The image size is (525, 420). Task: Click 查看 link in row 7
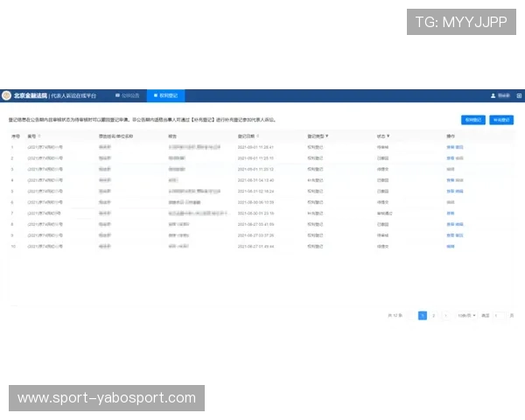pos(450,213)
